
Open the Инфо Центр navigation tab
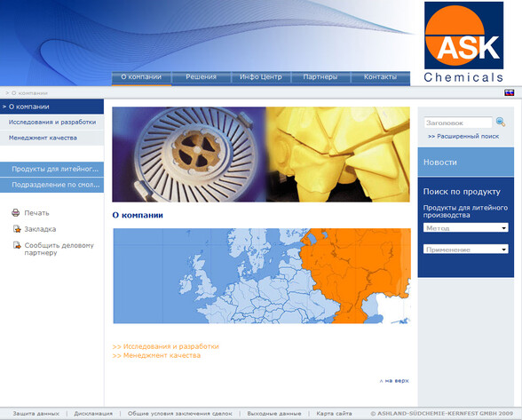[261, 77]
